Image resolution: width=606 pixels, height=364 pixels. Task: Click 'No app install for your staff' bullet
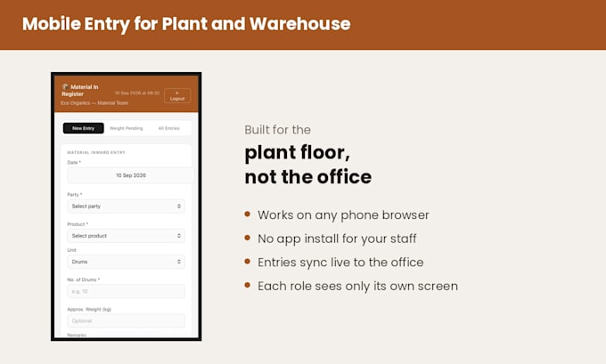(x=337, y=239)
